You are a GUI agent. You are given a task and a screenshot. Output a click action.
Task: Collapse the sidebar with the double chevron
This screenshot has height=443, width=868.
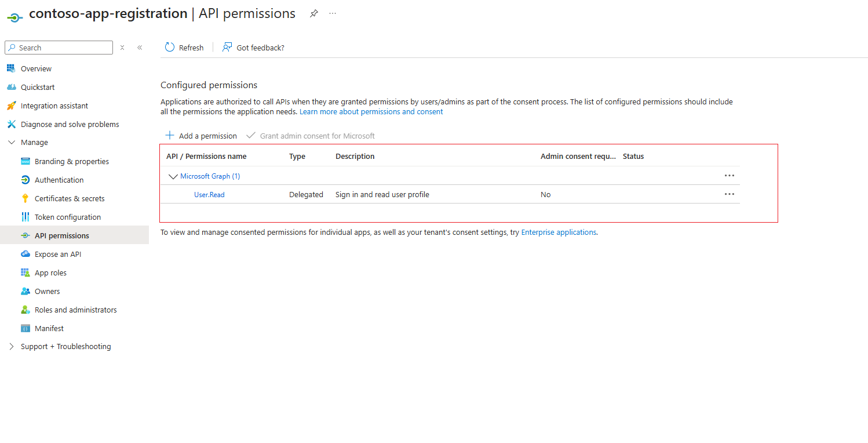(x=140, y=48)
